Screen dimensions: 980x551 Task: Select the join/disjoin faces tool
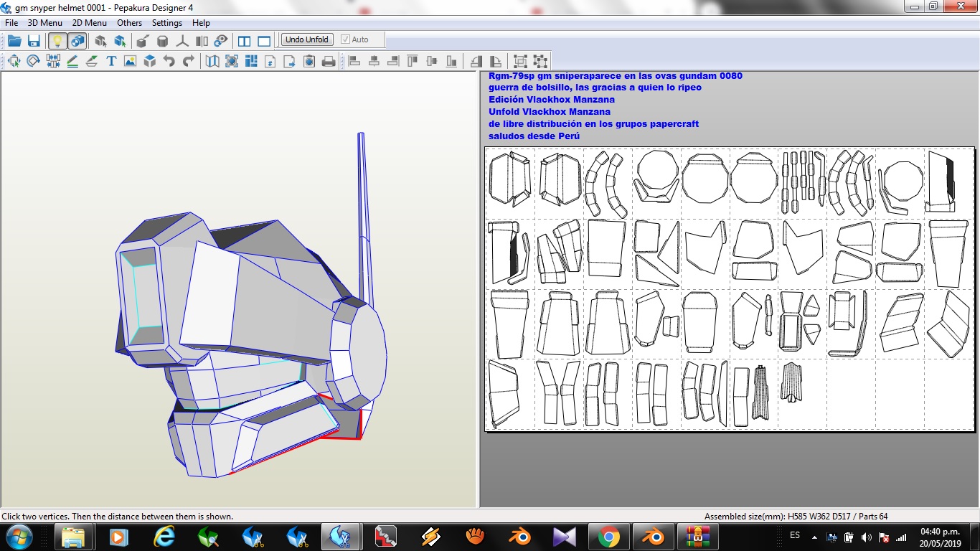(x=52, y=61)
